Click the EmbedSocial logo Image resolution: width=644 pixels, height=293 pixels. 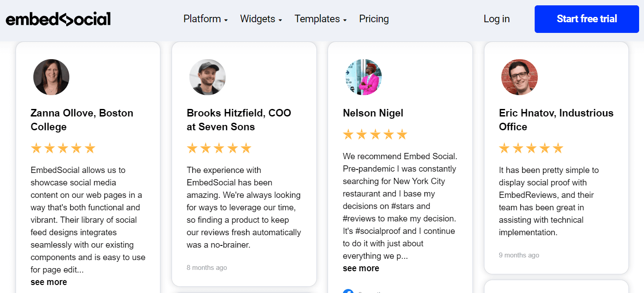click(x=58, y=19)
